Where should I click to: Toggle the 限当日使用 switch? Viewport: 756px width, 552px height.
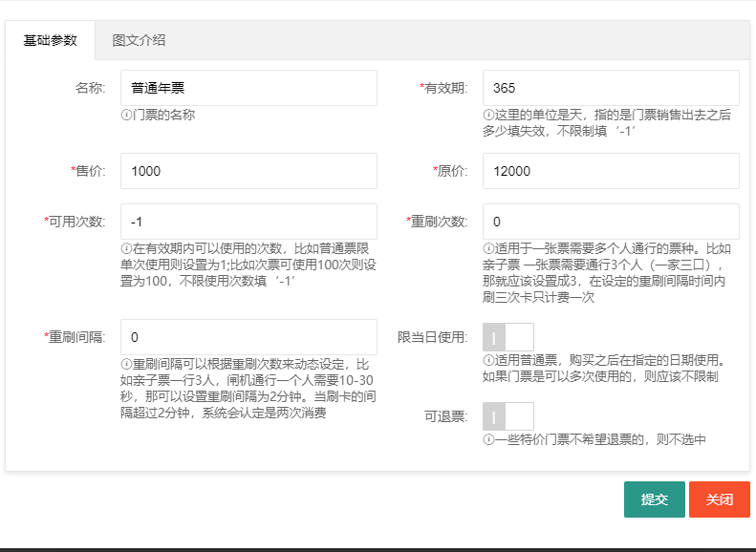[508, 337]
